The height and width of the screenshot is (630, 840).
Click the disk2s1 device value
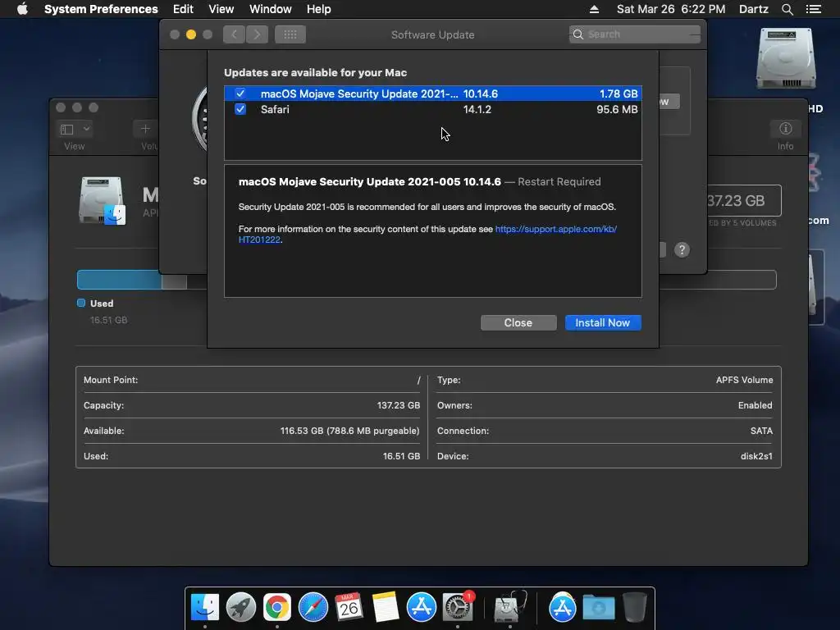coord(756,456)
